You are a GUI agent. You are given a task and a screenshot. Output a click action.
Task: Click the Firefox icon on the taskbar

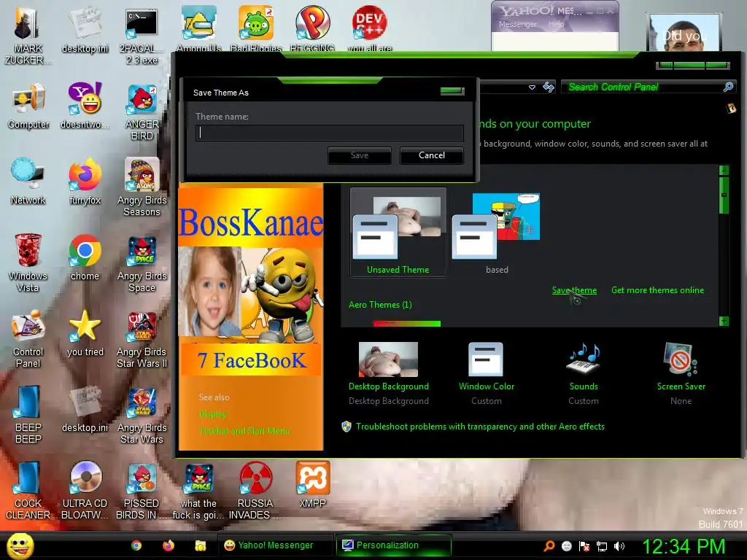point(169,545)
